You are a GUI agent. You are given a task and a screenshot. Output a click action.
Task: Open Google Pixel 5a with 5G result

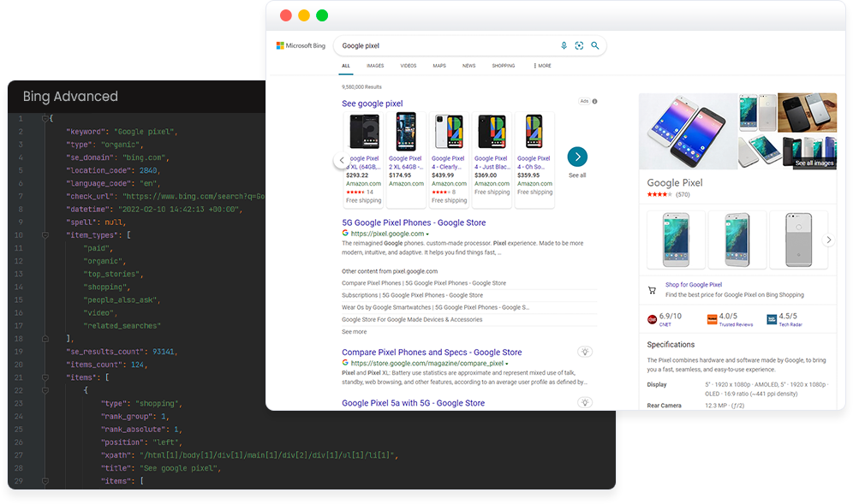413,403
